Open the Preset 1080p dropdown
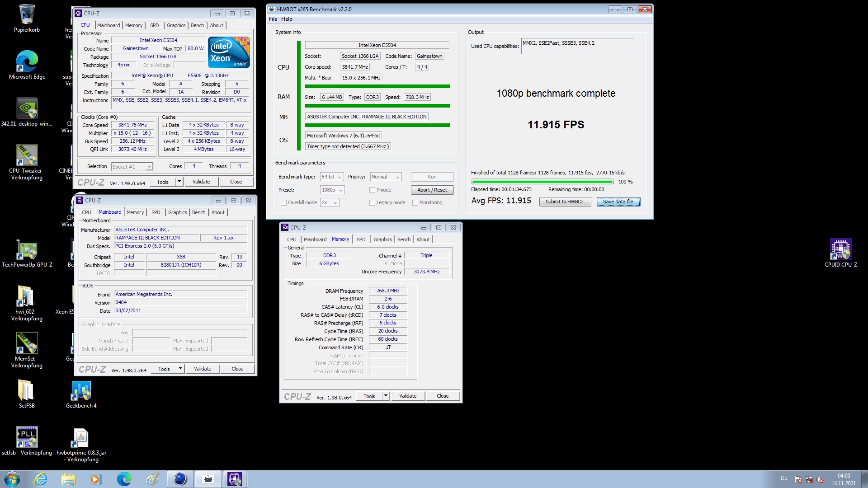Image resolution: width=868 pixels, height=488 pixels. coord(332,190)
